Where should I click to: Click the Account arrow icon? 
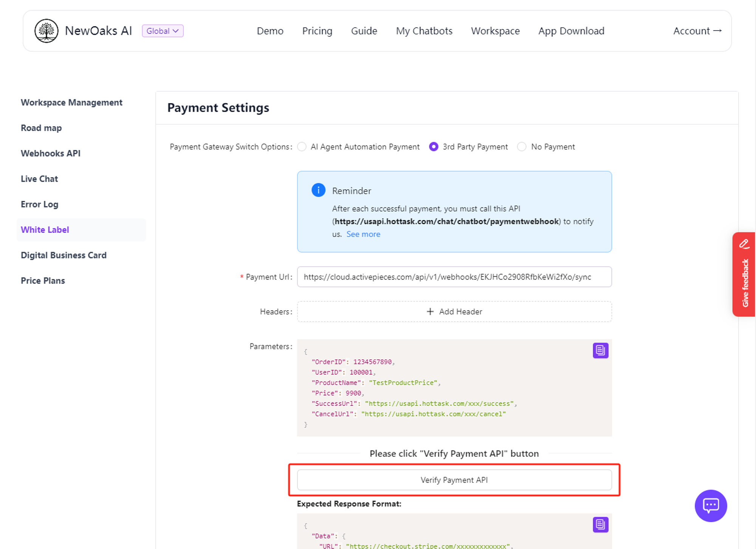(x=717, y=31)
